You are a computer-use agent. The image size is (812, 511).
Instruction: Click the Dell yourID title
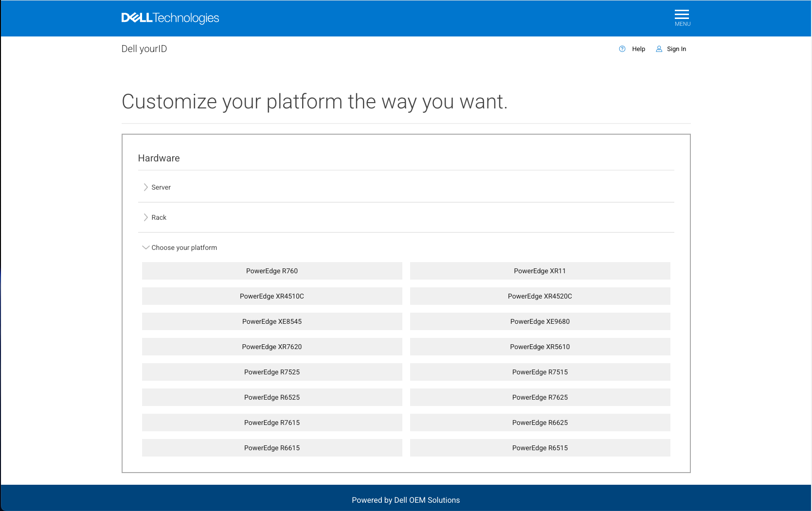pos(144,49)
